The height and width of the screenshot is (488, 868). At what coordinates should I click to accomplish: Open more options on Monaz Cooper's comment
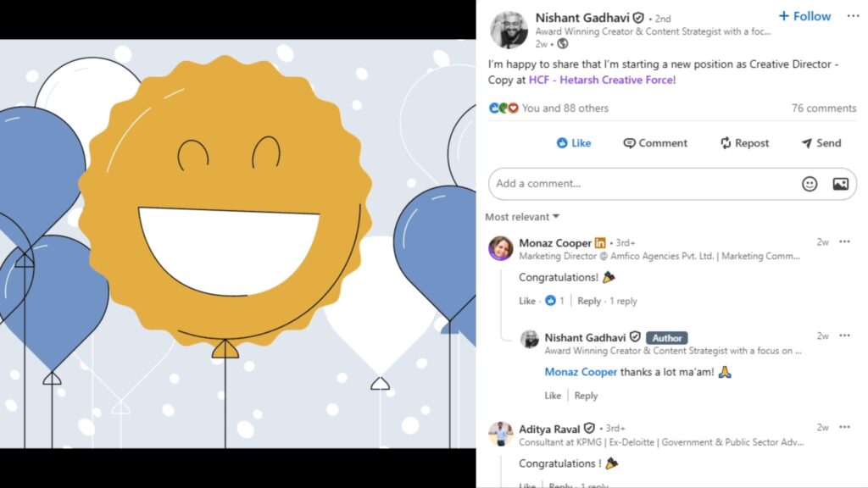pyautogui.click(x=844, y=242)
